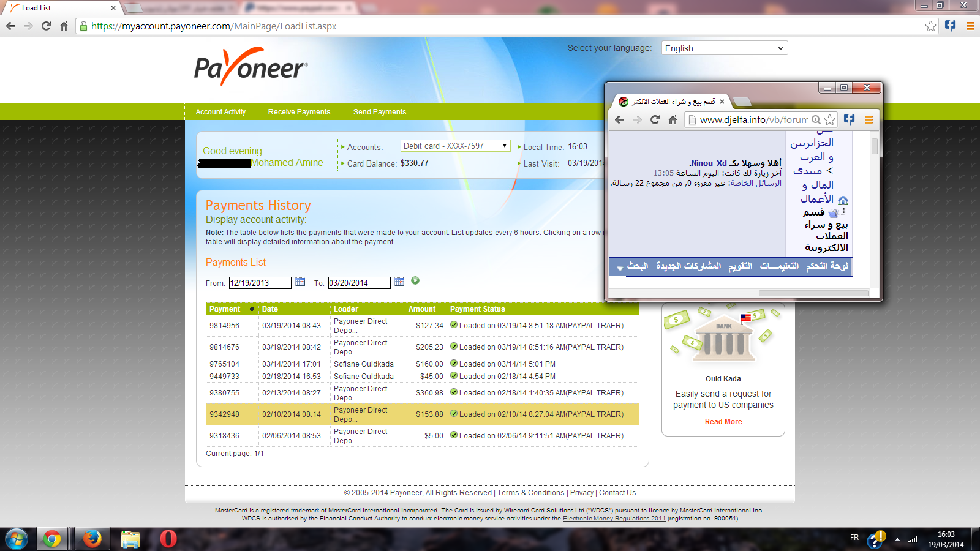The width and height of the screenshot is (980, 551).
Task: Open Firefox from the taskbar
Action: click(92, 539)
